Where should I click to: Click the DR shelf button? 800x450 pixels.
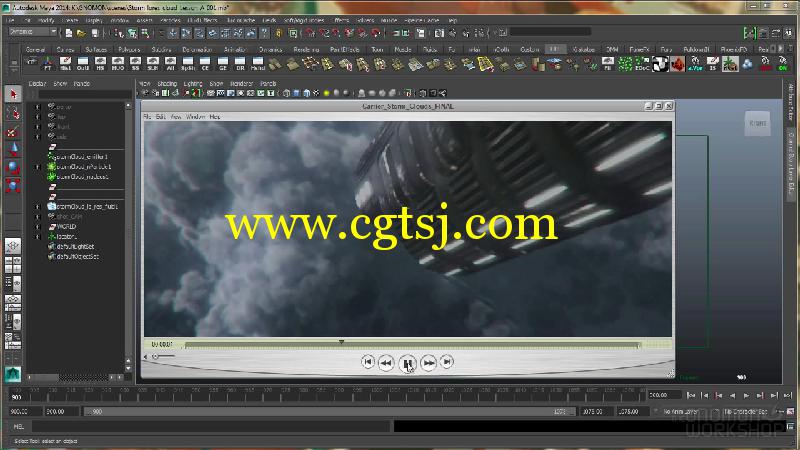point(240,64)
